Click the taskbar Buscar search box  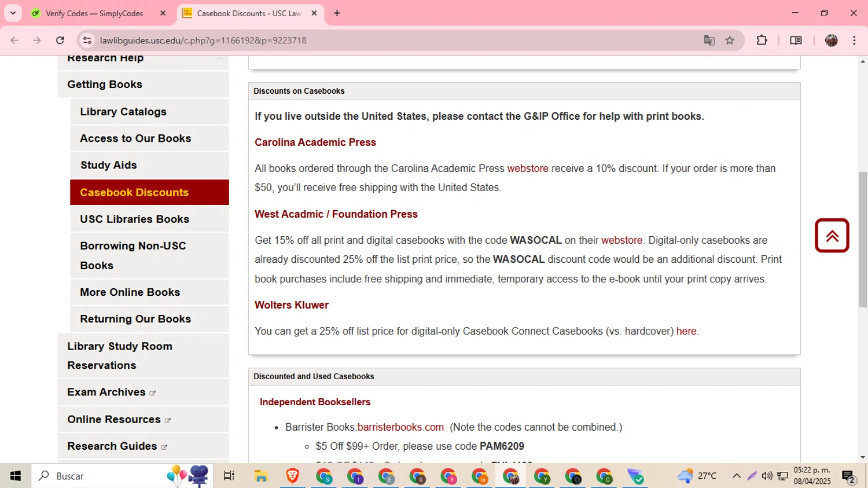[122, 476]
